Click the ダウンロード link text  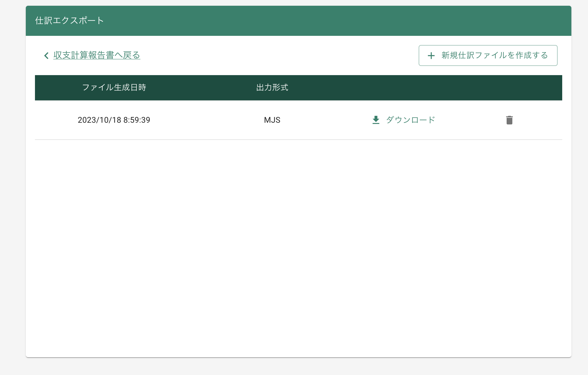pos(410,120)
